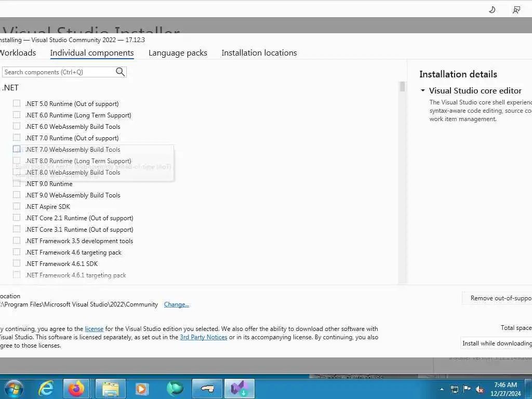Image resolution: width=532 pixels, height=399 pixels.
Task: Check .NET 6.0 Runtime (Long Term Support)
Action: point(16,115)
